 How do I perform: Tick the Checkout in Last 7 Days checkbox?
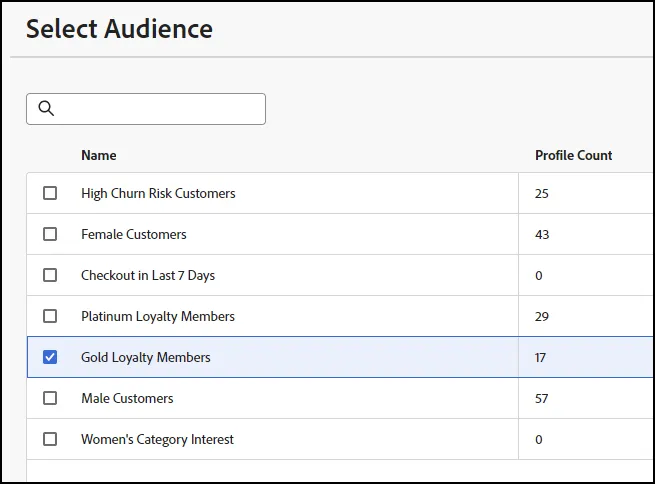point(50,275)
